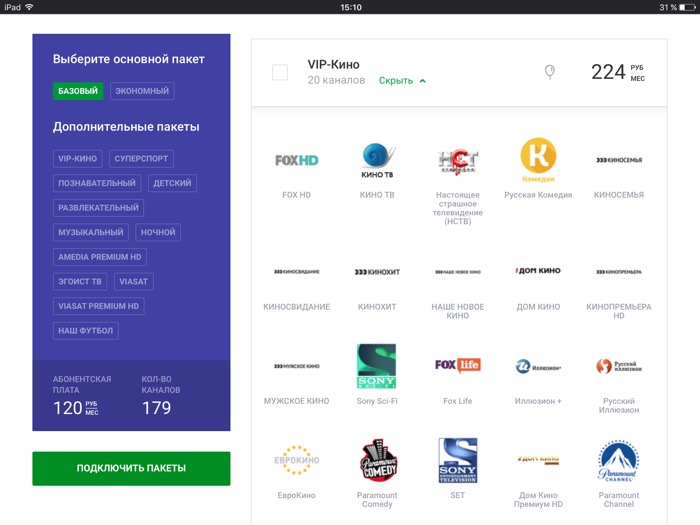The height and width of the screenshot is (525, 700).
Task: Tap the 20 каналов label
Action: [336, 80]
